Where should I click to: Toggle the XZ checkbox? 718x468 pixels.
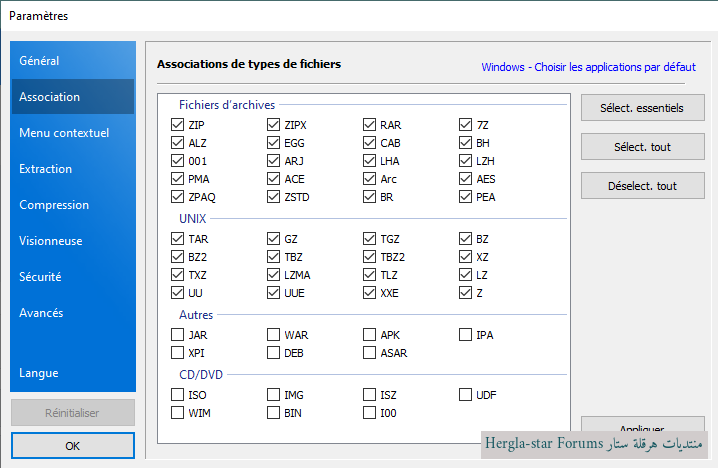coord(465,256)
